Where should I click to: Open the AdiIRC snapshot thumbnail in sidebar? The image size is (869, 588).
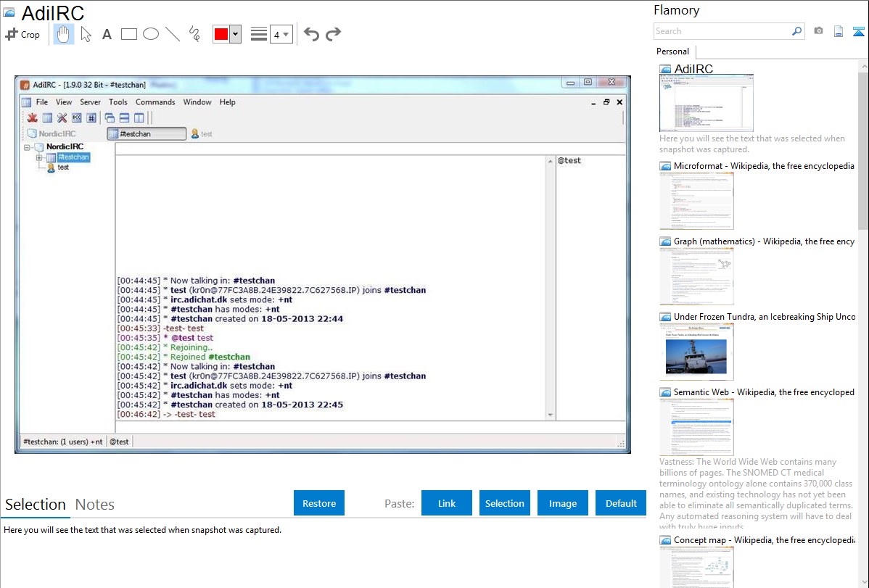(x=707, y=104)
